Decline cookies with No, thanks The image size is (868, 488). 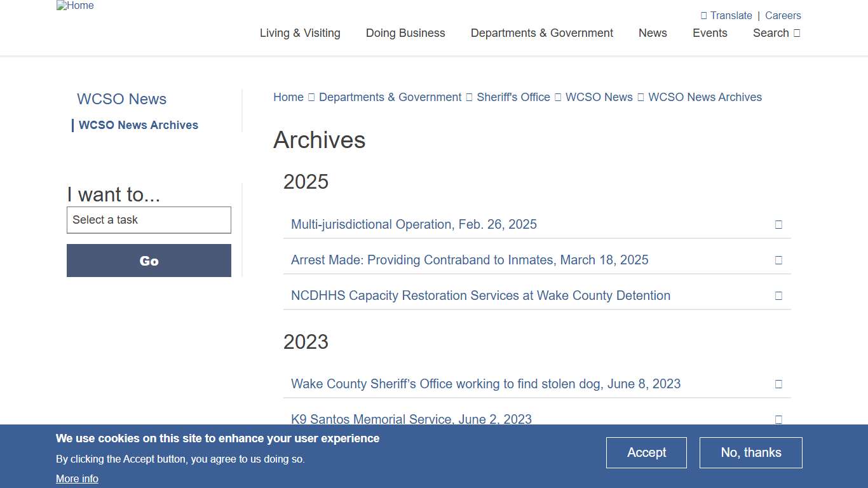click(x=750, y=452)
